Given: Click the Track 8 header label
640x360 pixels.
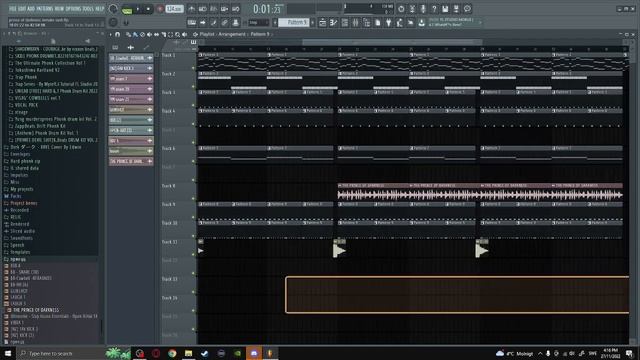Looking at the screenshot, I should 169,186.
